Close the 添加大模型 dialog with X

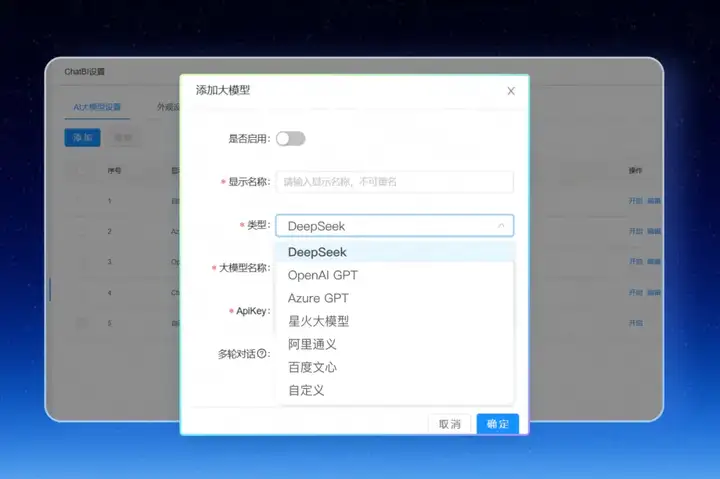511,91
